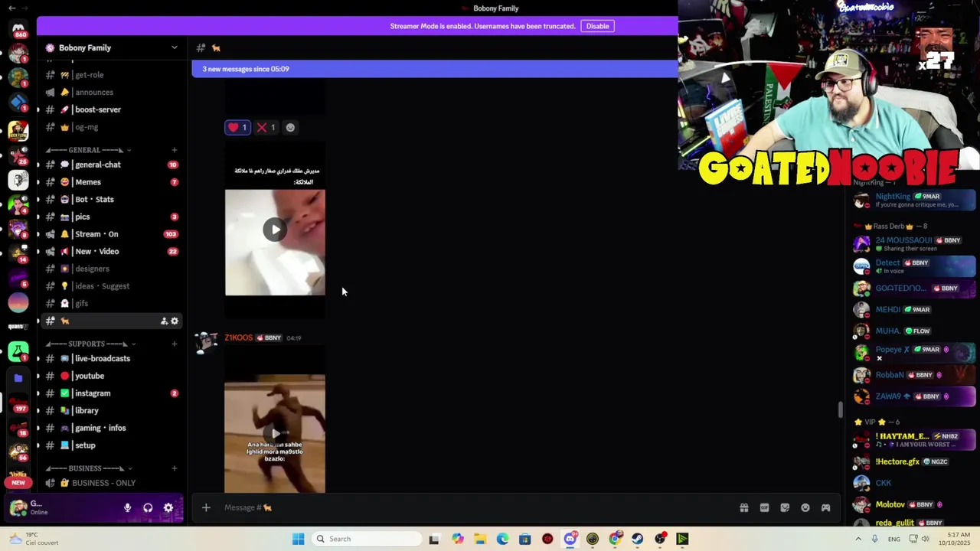
Task: Open the Memes channel
Action: (112, 182)
